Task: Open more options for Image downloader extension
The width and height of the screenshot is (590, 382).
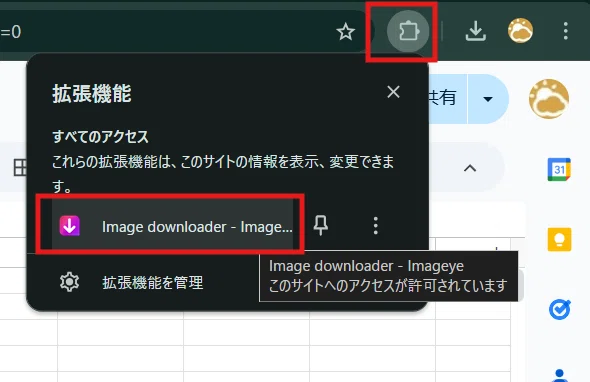Action: coord(376,226)
